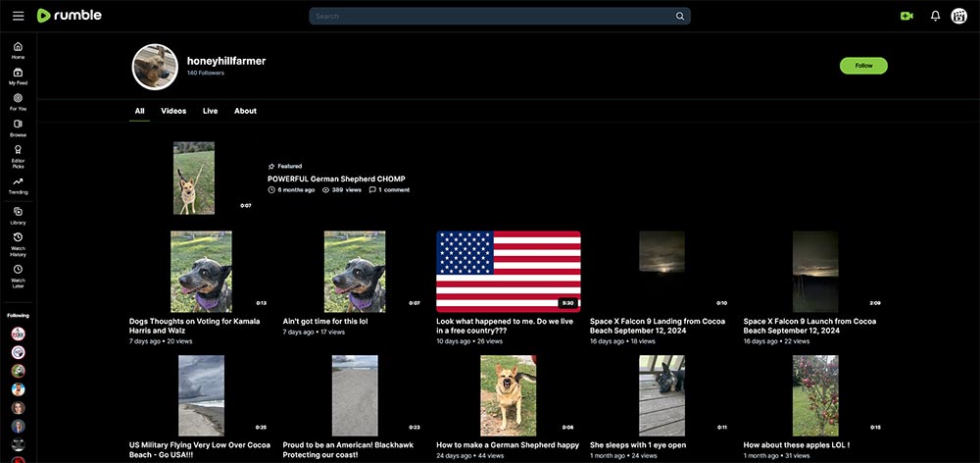Click first followed channel avatar
980x463 pixels.
coord(18,334)
